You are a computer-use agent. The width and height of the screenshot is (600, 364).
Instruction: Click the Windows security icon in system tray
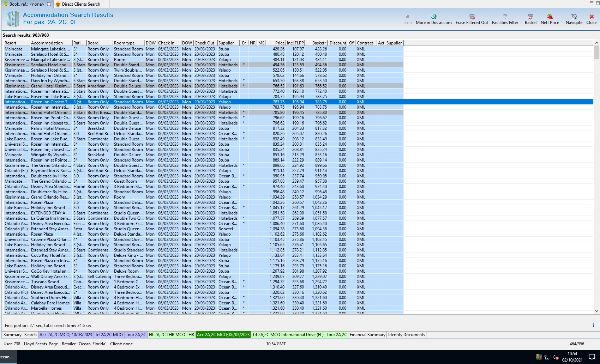pos(539,357)
